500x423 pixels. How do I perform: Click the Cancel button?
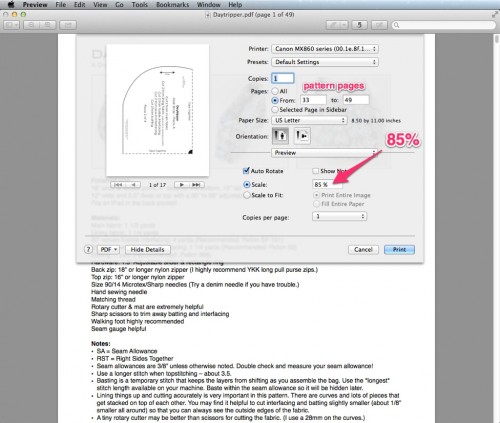point(363,250)
